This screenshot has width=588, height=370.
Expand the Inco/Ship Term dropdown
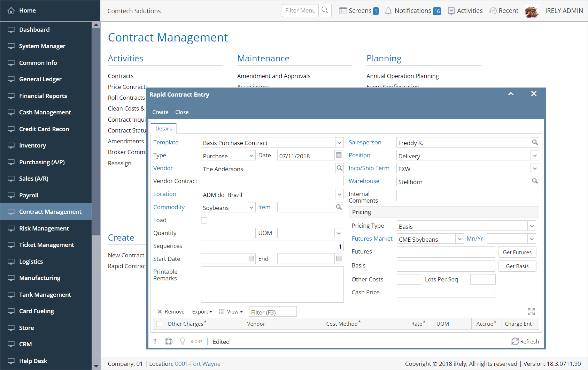pyautogui.click(x=535, y=169)
